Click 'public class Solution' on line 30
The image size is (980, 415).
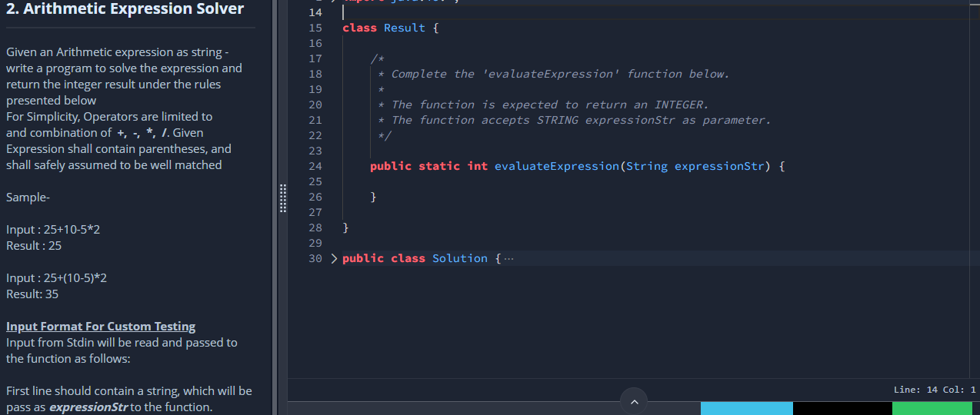click(x=415, y=258)
